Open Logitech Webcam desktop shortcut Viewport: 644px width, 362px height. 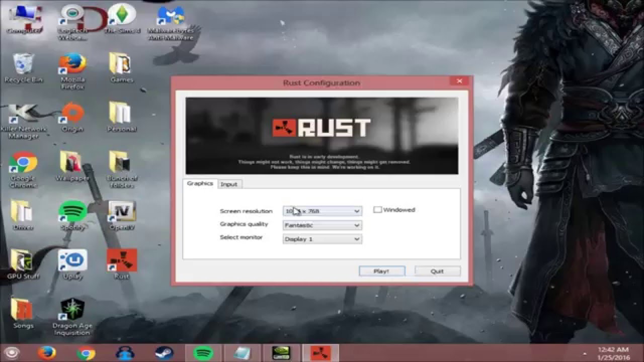point(73,22)
